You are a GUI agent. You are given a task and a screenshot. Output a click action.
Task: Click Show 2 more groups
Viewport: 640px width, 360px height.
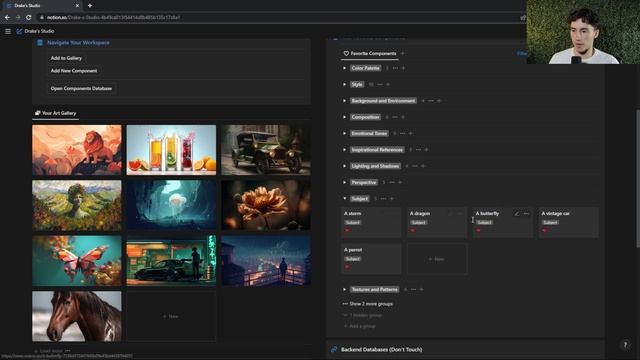click(x=368, y=304)
